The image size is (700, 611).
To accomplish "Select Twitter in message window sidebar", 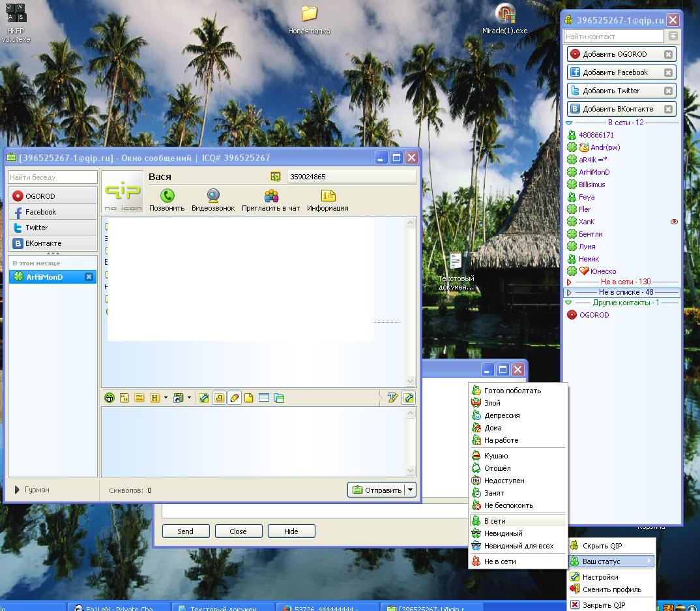I will 53,228.
